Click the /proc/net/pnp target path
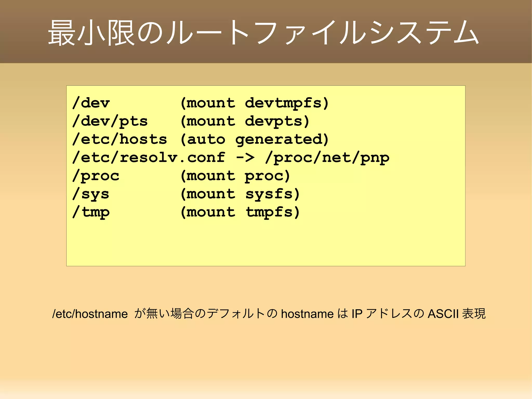 click(327, 158)
